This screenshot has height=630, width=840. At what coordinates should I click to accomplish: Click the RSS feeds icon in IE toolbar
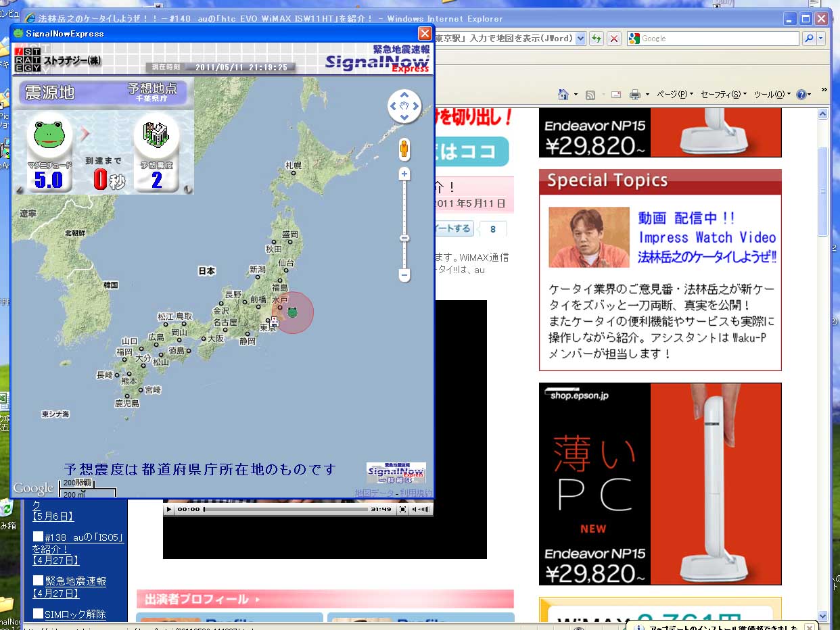point(590,95)
